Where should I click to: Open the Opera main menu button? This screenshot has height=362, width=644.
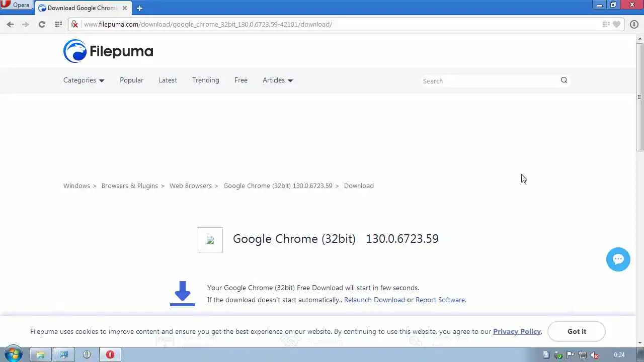coord(16,6)
